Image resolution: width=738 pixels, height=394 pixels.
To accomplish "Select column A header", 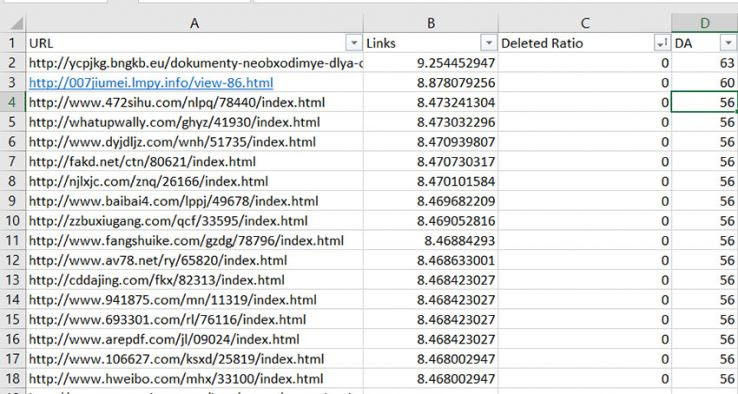I will 194,23.
